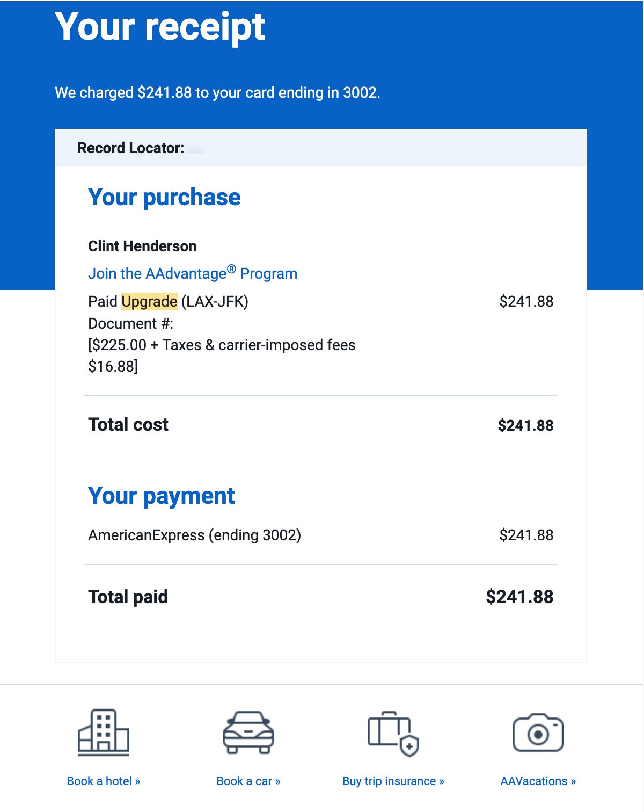Image resolution: width=644 pixels, height=812 pixels.
Task: Click the Your payment section heading
Action: click(x=162, y=495)
